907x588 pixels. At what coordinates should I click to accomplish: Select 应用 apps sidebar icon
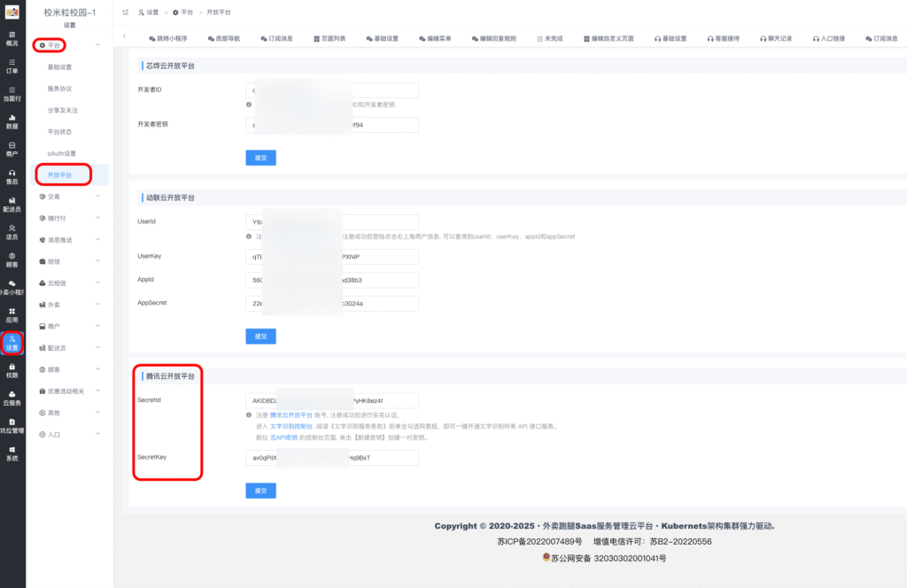pyautogui.click(x=12, y=314)
